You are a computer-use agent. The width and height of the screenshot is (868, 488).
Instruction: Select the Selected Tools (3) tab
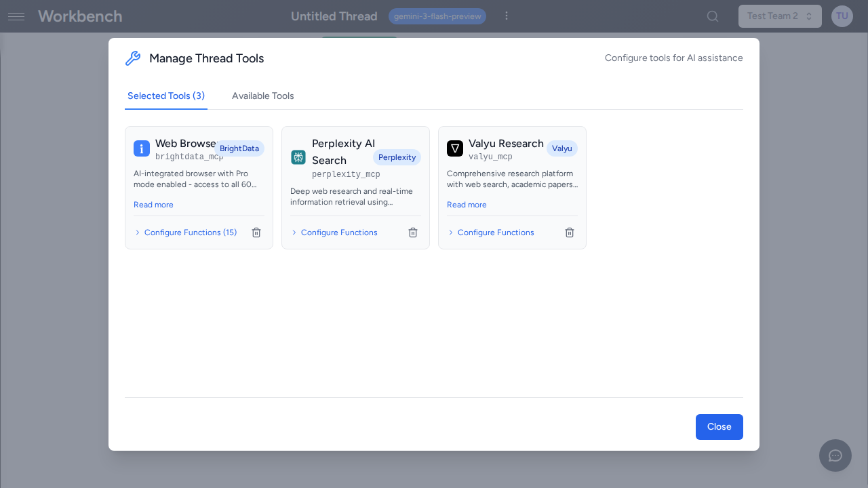[x=165, y=96]
